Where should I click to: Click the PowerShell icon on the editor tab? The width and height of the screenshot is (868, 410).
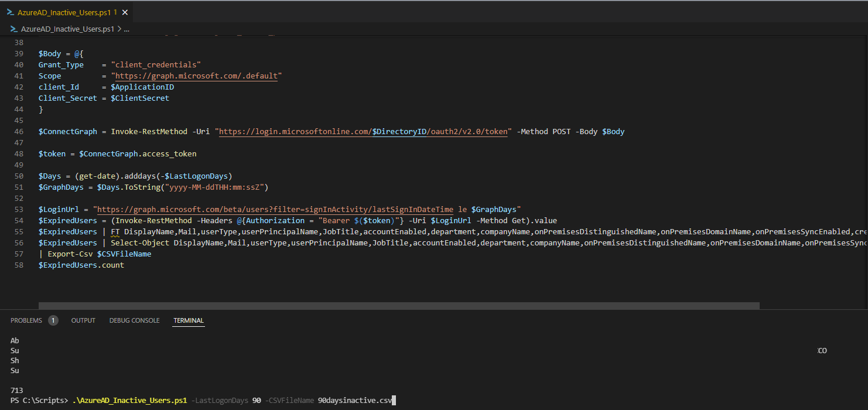pos(11,12)
